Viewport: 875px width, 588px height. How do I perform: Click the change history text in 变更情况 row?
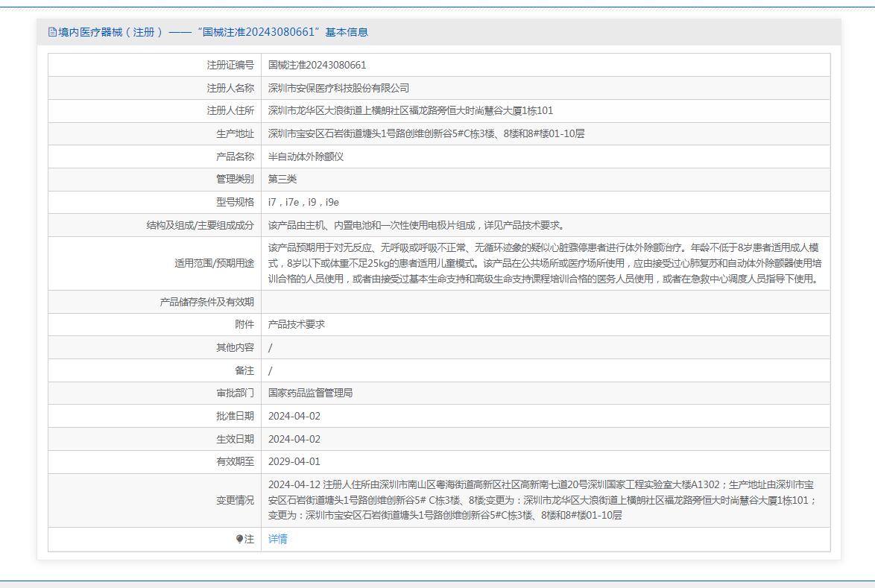tap(542, 500)
